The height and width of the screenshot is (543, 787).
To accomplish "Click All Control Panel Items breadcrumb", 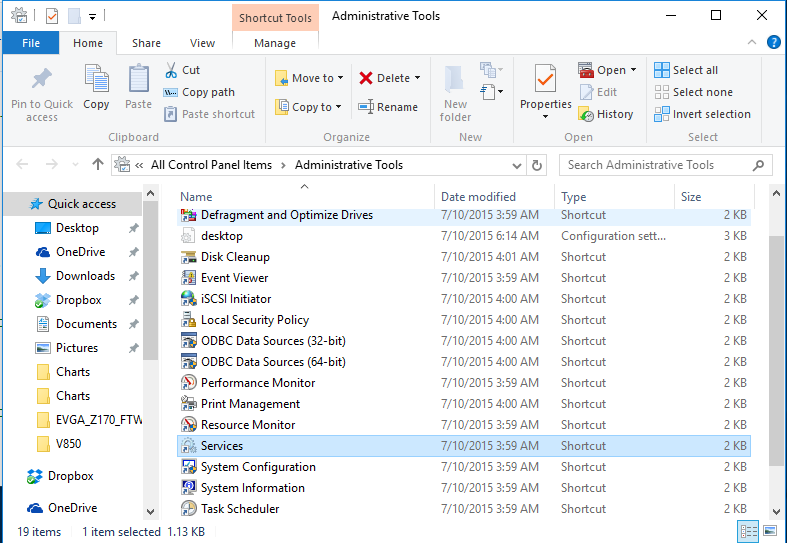I will pos(211,165).
